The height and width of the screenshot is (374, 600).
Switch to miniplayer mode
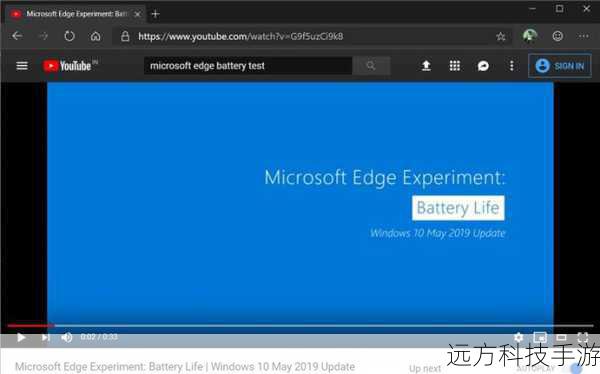click(540, 337)
